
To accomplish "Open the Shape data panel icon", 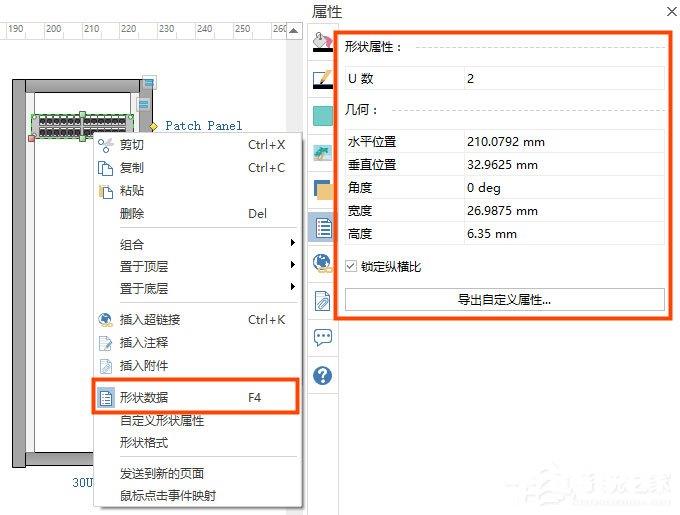I will (x=322, y=227).
